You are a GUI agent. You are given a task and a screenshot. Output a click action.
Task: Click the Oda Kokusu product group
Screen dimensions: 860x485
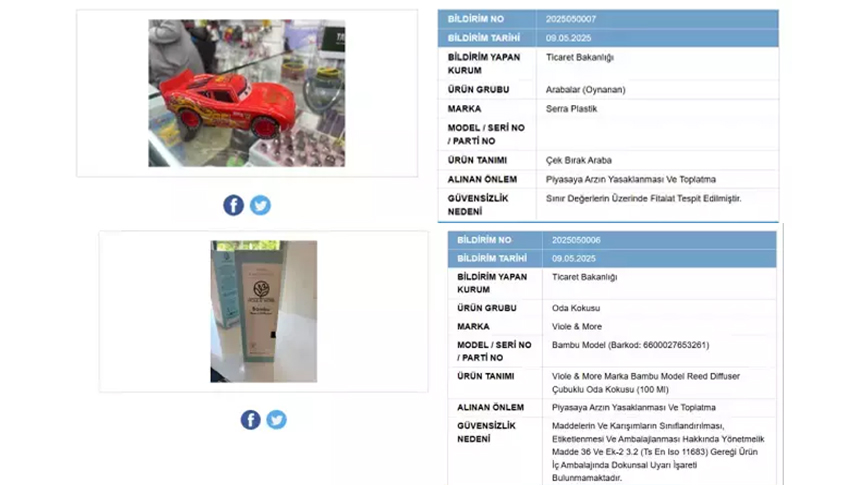coord(575,308)
